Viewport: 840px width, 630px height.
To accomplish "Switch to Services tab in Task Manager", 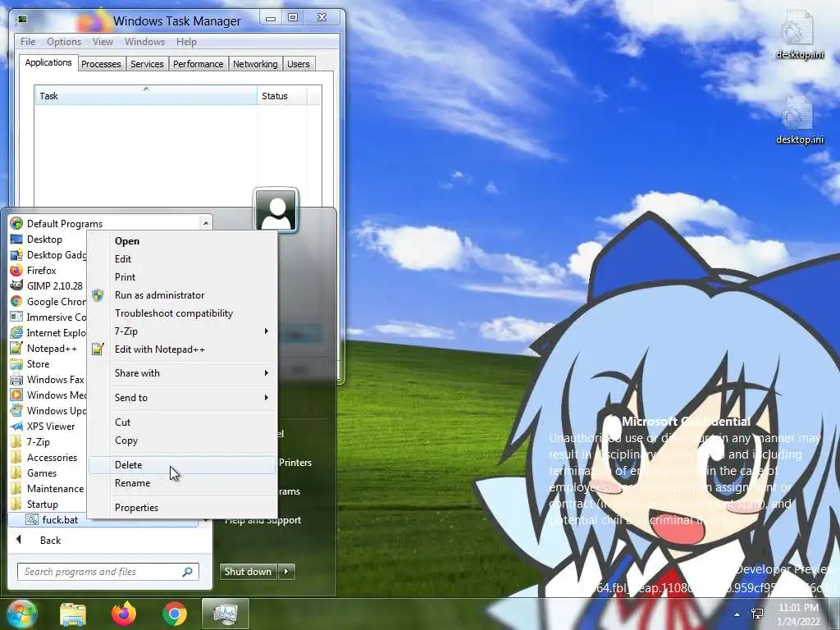I will (x=147, y=64).
